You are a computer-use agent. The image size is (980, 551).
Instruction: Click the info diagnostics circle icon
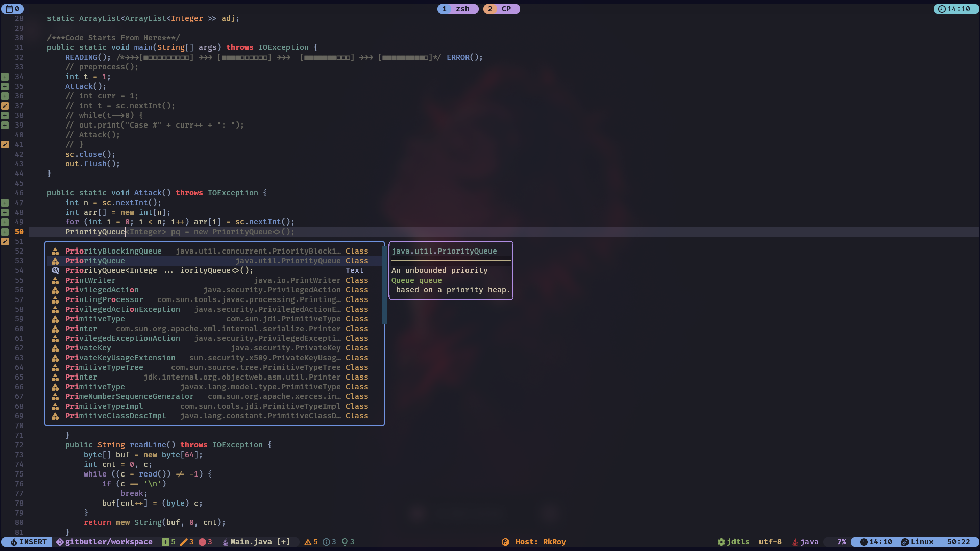[326, 542]
